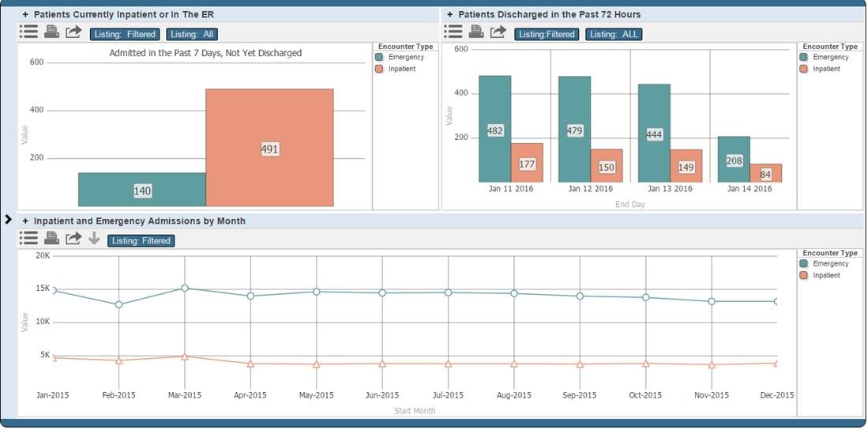The height and width of the screenshot is (430, 868).
Task: Click Listing: ALL in Patients Discharged panel
Action: (x=614, y=34)
